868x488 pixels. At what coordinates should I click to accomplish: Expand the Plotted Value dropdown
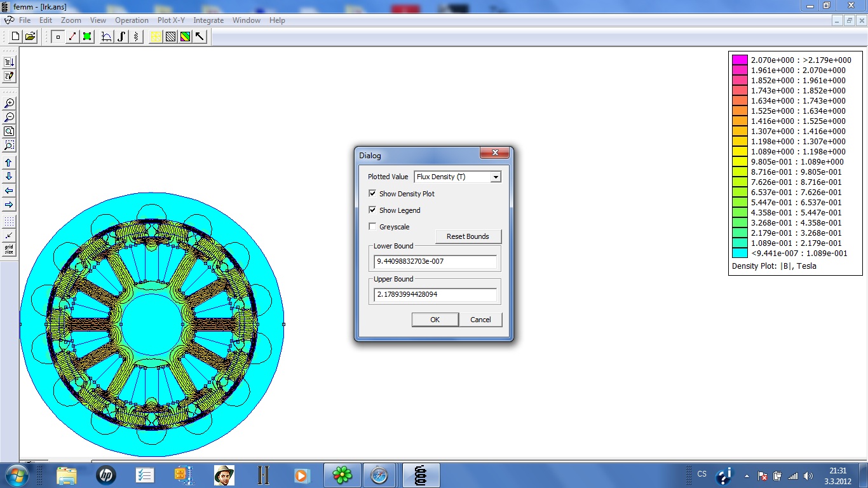click(495, 177)
